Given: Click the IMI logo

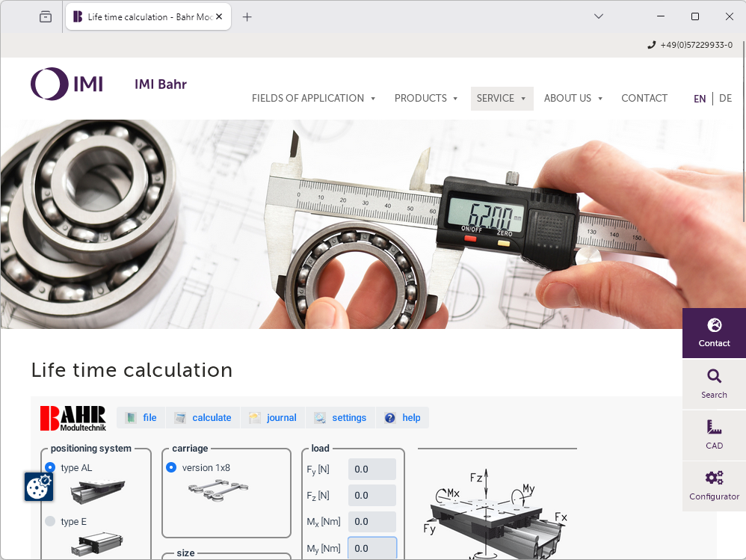Looking at the screenshot, I should (x=67, y=84).
